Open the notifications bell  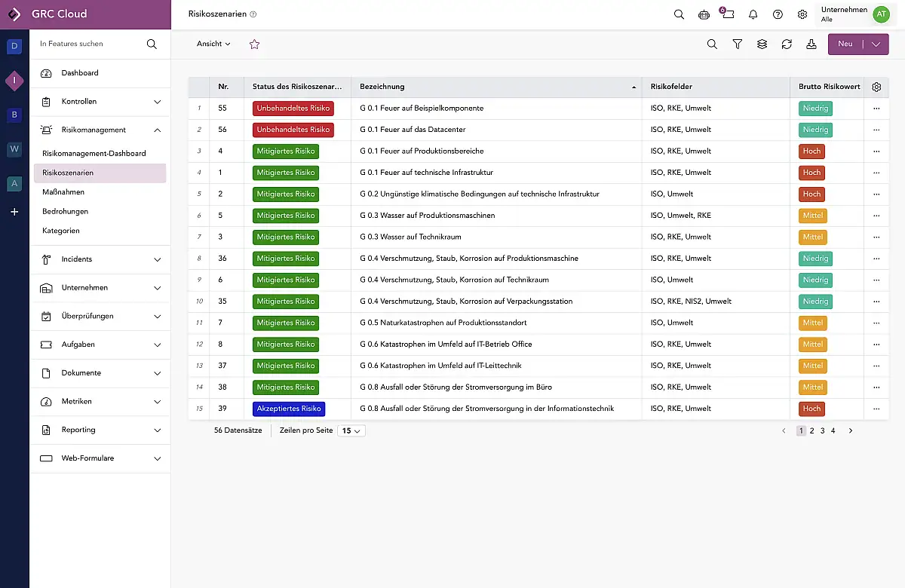(x=753, y=14)
